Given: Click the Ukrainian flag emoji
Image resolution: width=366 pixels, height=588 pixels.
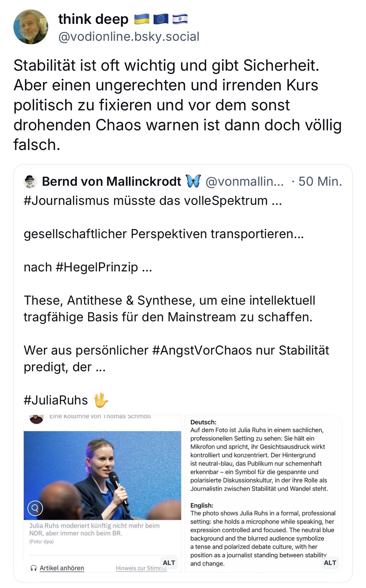Looking at the screenshot, I should click(x=142, y=19).
